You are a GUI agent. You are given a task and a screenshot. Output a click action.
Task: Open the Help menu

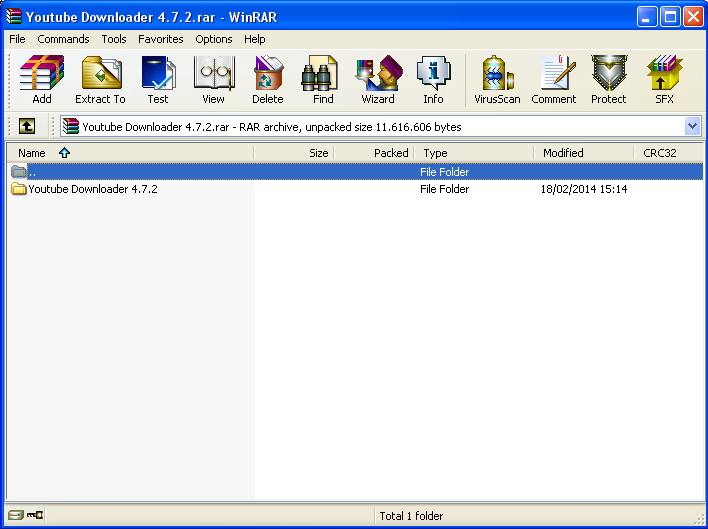tap(255, 39)
